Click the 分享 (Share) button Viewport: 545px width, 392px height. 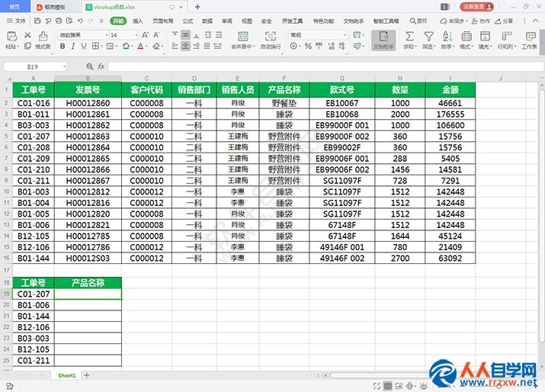click(504, 21)
